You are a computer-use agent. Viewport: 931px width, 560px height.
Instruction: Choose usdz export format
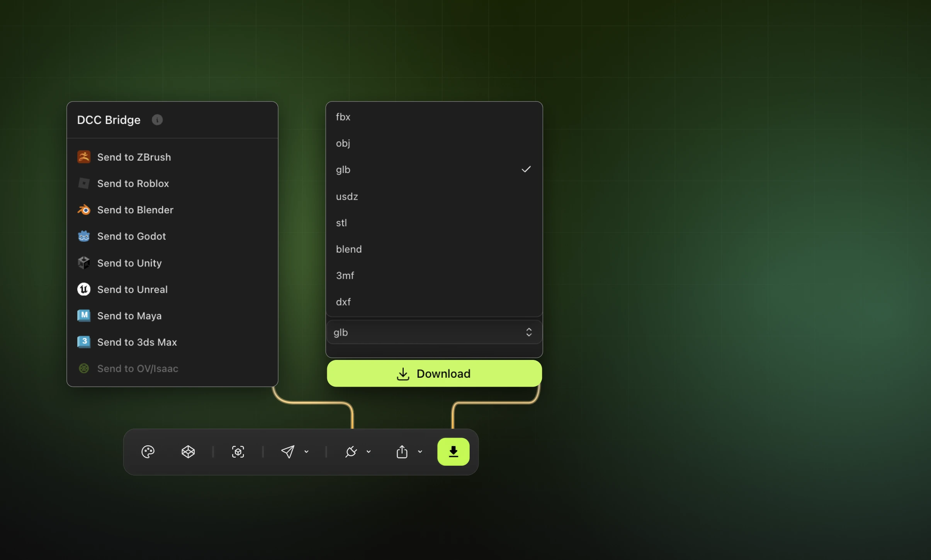click(434, 196)
